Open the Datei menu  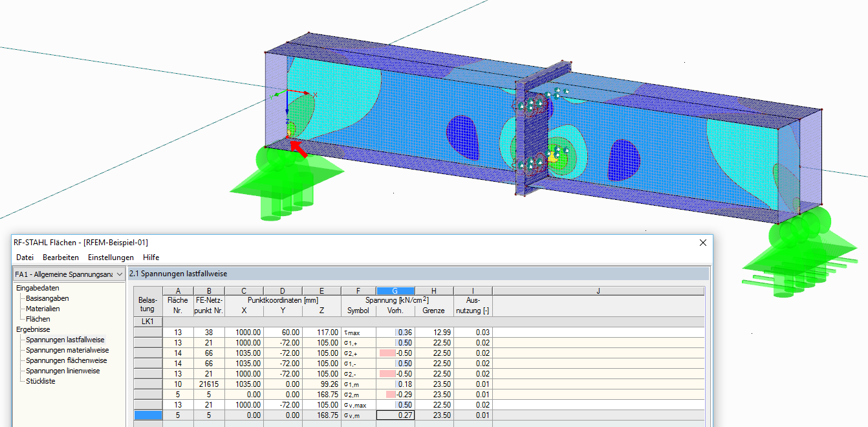pos(24,257)
